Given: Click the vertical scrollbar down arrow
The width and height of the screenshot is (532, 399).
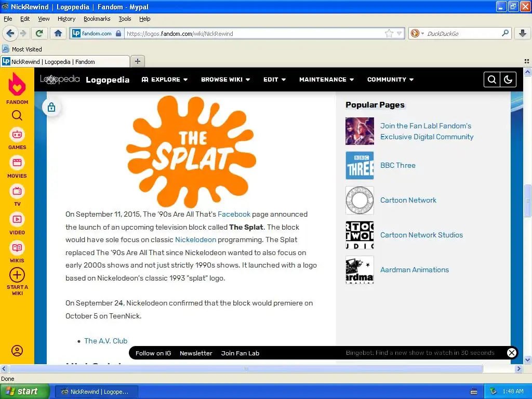Looking at the screenshot, I should [x=527, y=360].
